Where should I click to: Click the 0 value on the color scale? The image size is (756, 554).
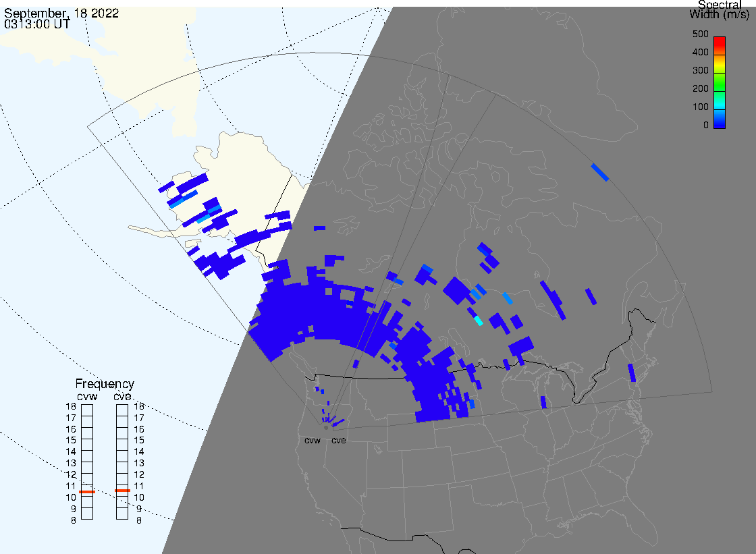[706, 126]
